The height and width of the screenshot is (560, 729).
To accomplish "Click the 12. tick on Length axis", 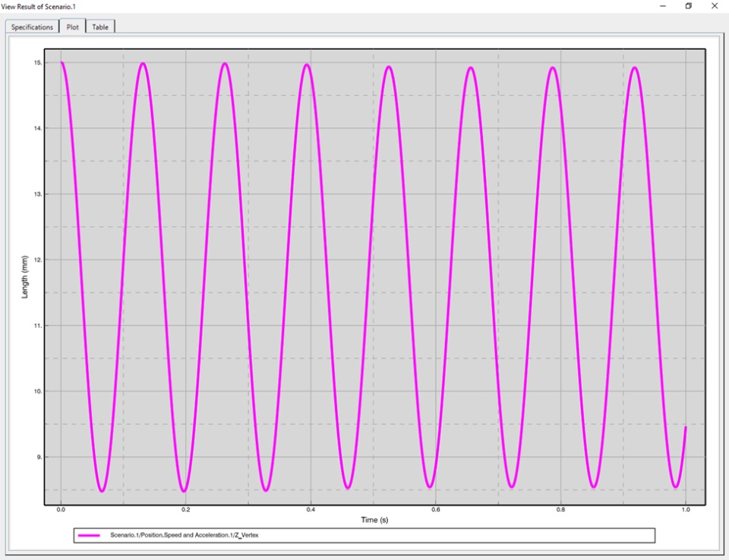I will [x=38, y=260].
